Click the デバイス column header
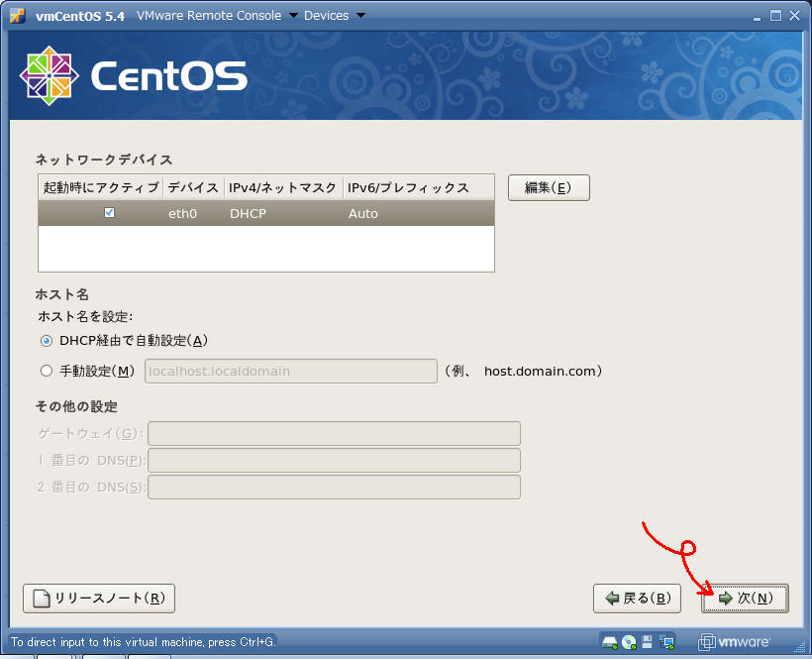Viewport: 812px width, 659px height. click(x=192, y=188)
